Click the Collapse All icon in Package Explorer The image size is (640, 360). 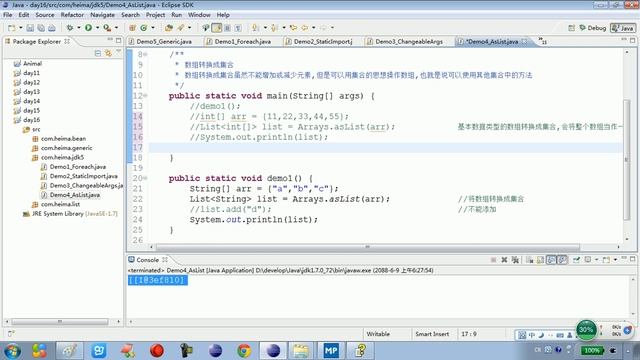pos(98,53)
